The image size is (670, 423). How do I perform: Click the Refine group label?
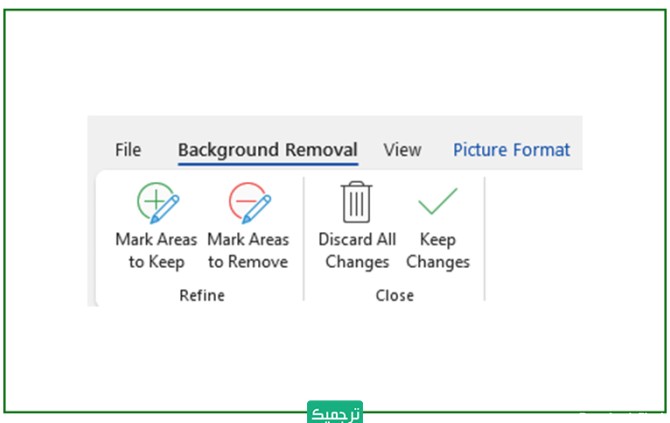202,295
